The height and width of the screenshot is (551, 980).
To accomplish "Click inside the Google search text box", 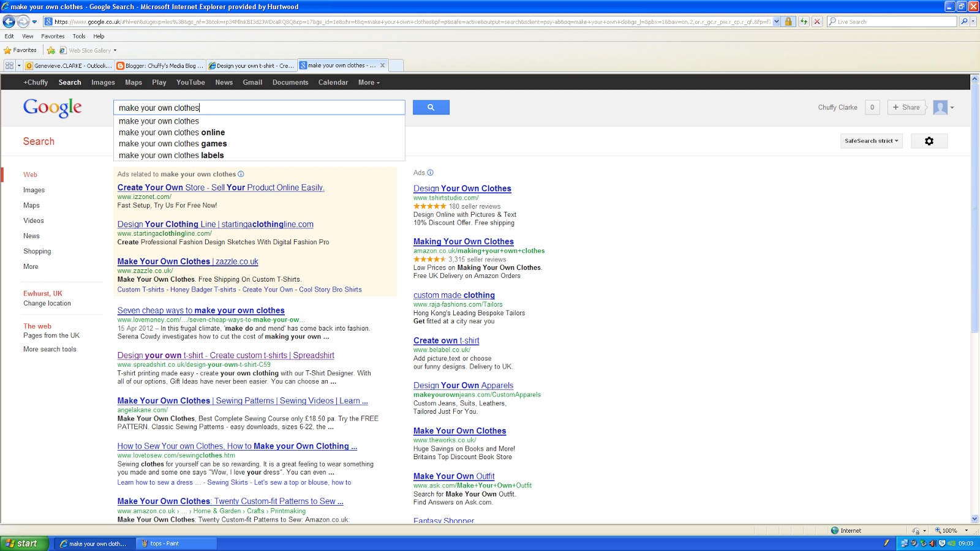I will pyautogui.click(x=259, y=108).
